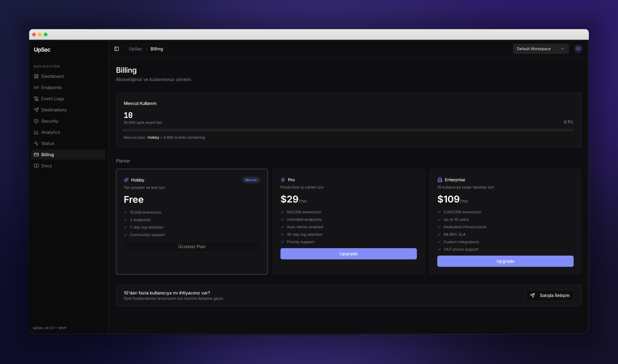Click the Dashboard grid icon

coord(36,76)
